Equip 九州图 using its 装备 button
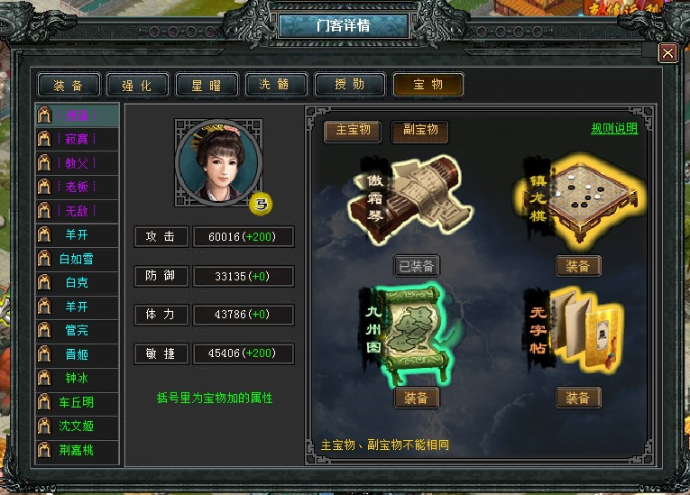 pyautogui.click(x=416, y=398)
